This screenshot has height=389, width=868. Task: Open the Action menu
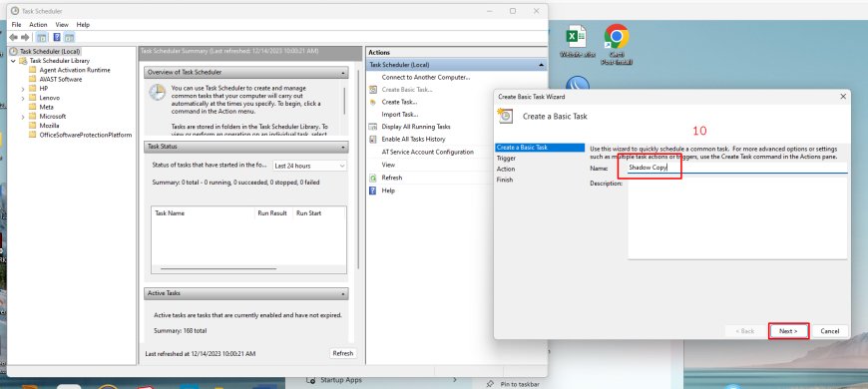coord(38,25)
